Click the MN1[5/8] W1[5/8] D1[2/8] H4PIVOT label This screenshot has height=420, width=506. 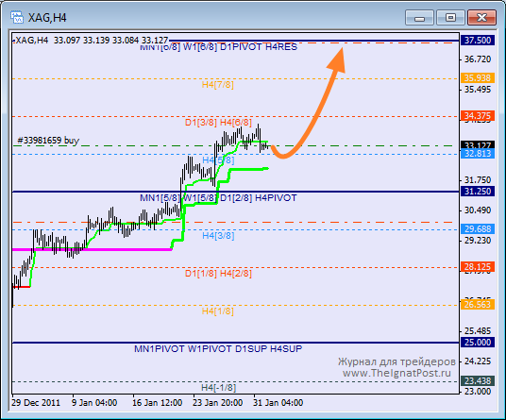(218, 198)
